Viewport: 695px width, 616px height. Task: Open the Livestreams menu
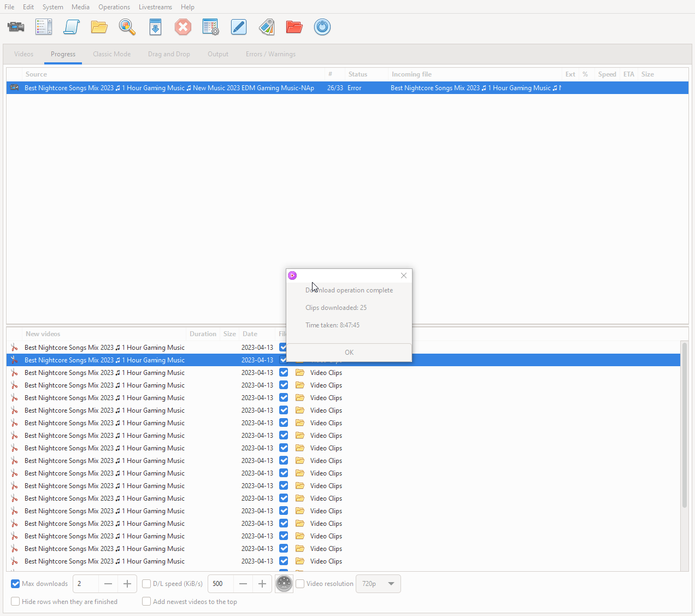pos(155,7)
